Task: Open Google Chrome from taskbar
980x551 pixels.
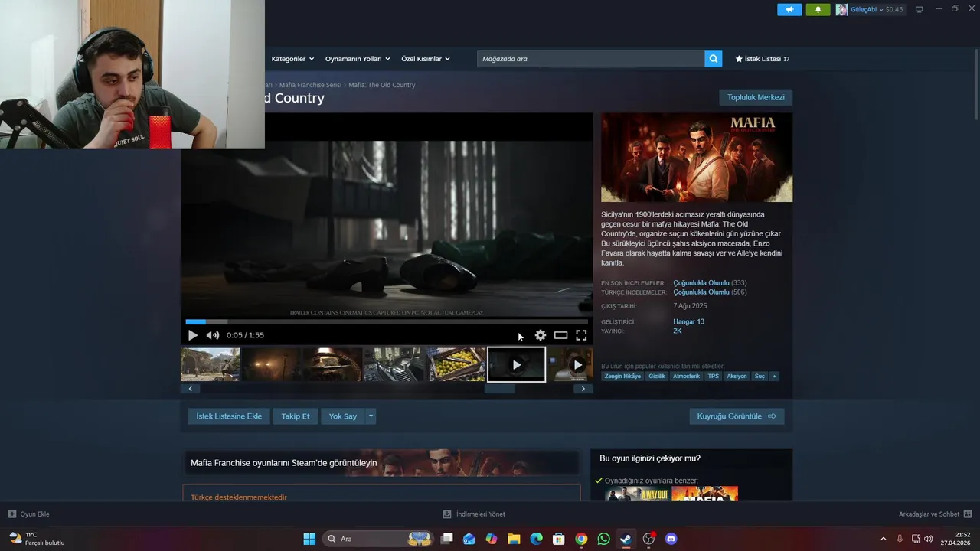Action: point(581,539)
